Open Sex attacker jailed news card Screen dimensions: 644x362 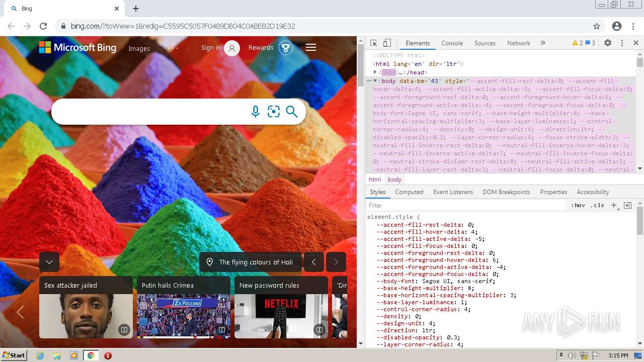coord(86,307)
